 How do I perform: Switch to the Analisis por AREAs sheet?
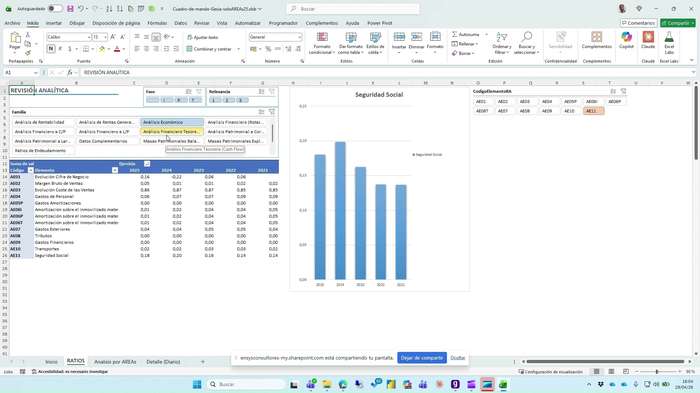point(115,362)
